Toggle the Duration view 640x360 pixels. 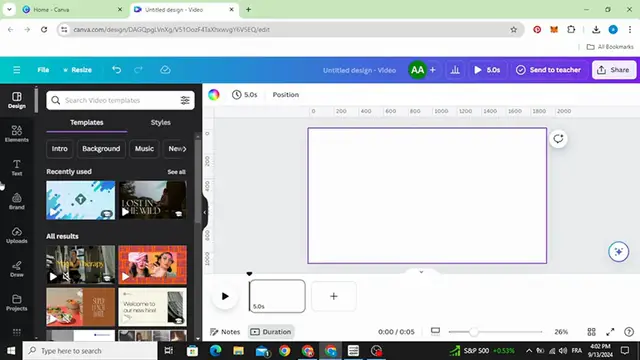tap(271, 332)
